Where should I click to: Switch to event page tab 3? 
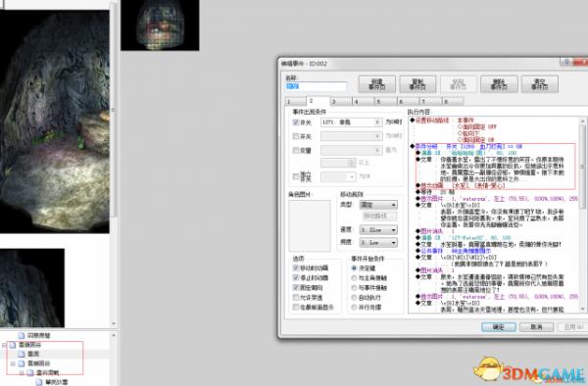tap(340, 101)
